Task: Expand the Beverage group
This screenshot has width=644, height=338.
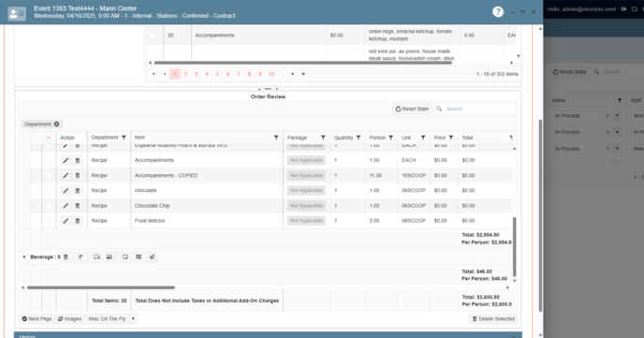Action: point(24,257)
